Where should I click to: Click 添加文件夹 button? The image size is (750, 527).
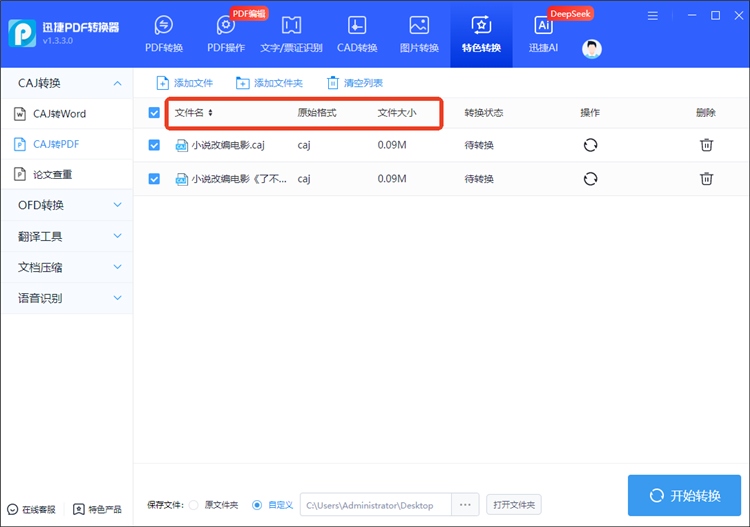[x=269, y=83]
